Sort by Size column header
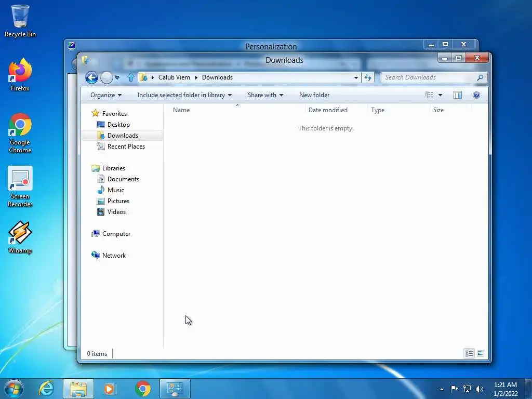532x399 pixels. (x=438, y=110)
